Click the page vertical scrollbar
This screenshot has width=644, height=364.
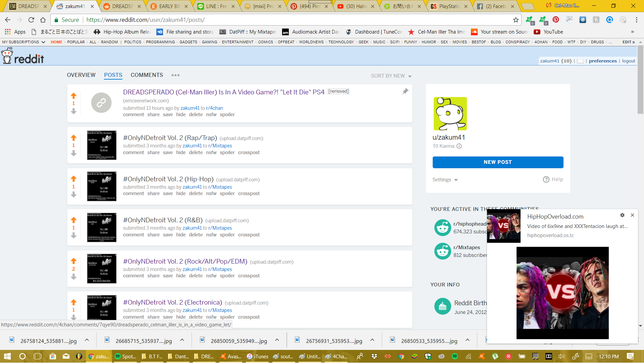tap(640, 80)
